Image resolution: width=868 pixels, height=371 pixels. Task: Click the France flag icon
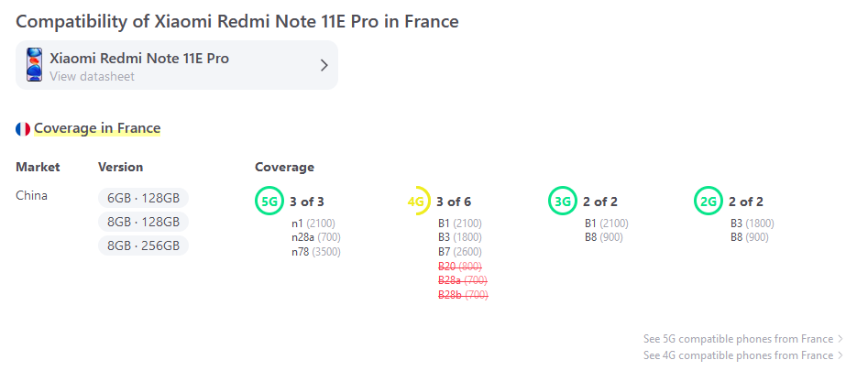pos(23,129)
